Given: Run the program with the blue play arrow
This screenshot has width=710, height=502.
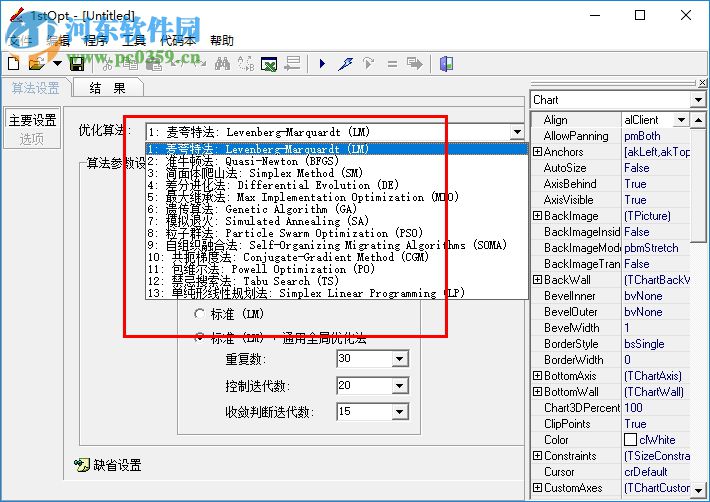Looking at the screenshot, I should pos(322,64).
